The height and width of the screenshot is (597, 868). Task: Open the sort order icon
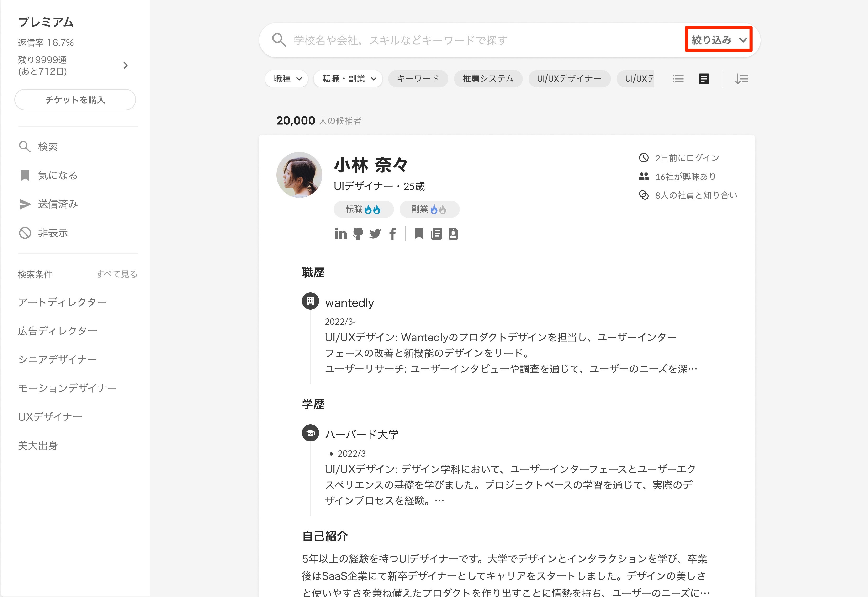(x=741, y=79)
